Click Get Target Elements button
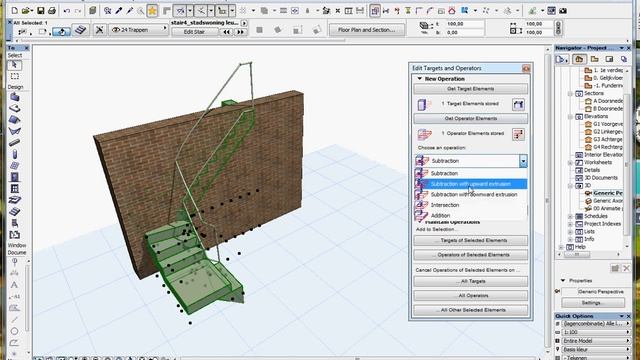The height and width of the screenshot is (360, 640). pos(470,89)
